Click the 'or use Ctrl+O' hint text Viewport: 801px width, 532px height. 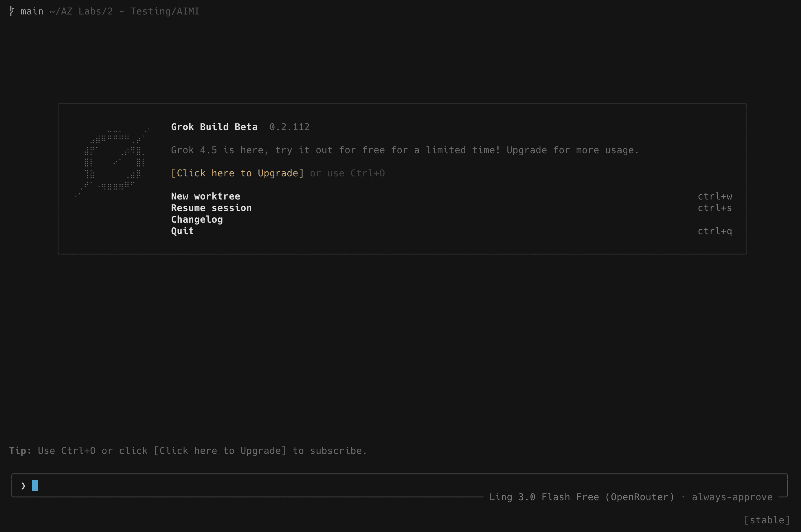347,173
